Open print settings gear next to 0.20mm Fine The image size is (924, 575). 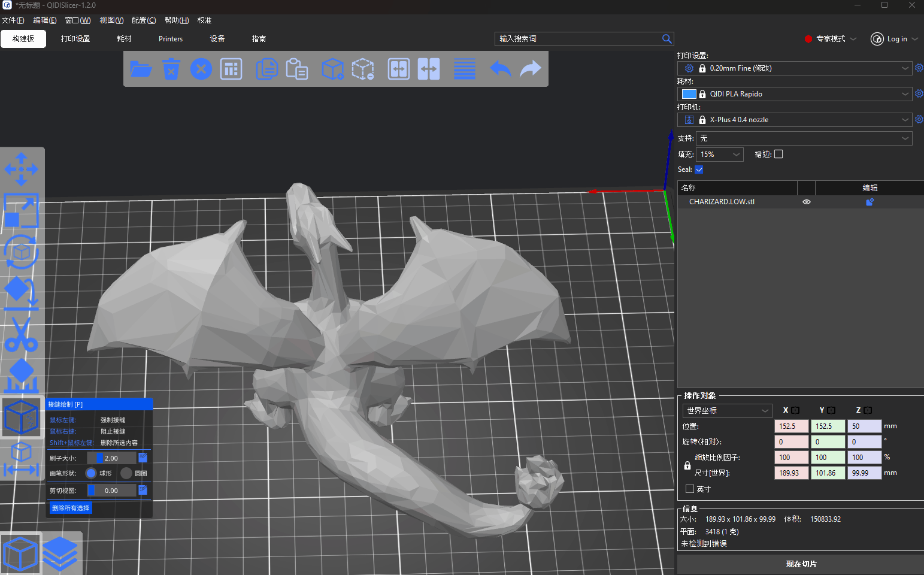pyautogui.click(x=919, y=68)
